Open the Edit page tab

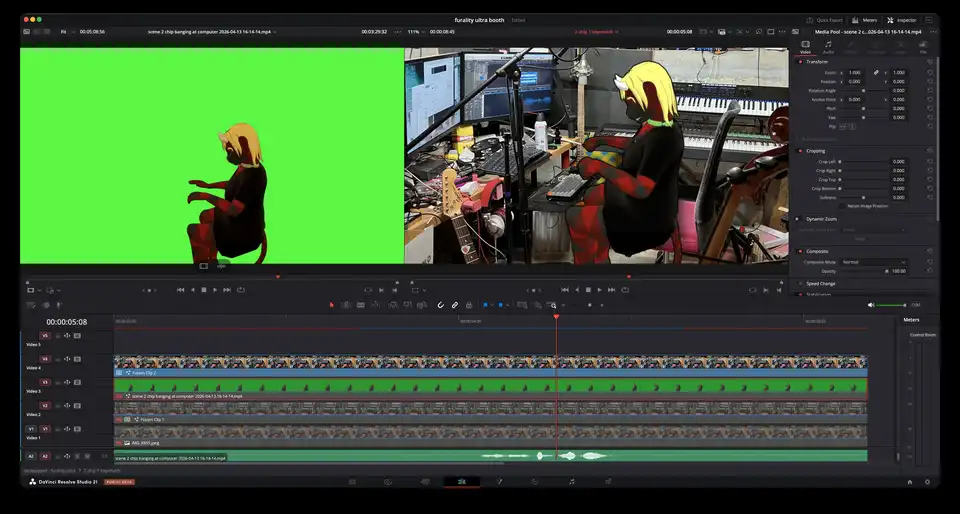[x=462, y=482]
